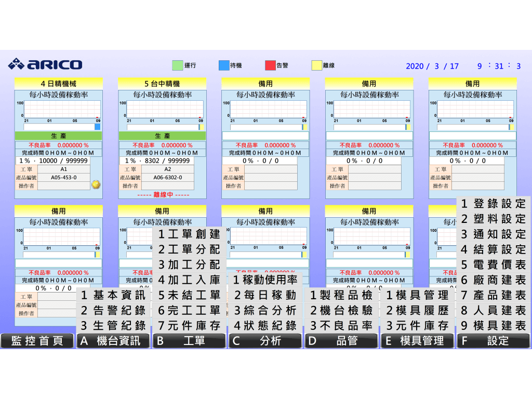Expand the B 工單 menu
This screenshot has width=532, height=399.
tap(189, 341)
